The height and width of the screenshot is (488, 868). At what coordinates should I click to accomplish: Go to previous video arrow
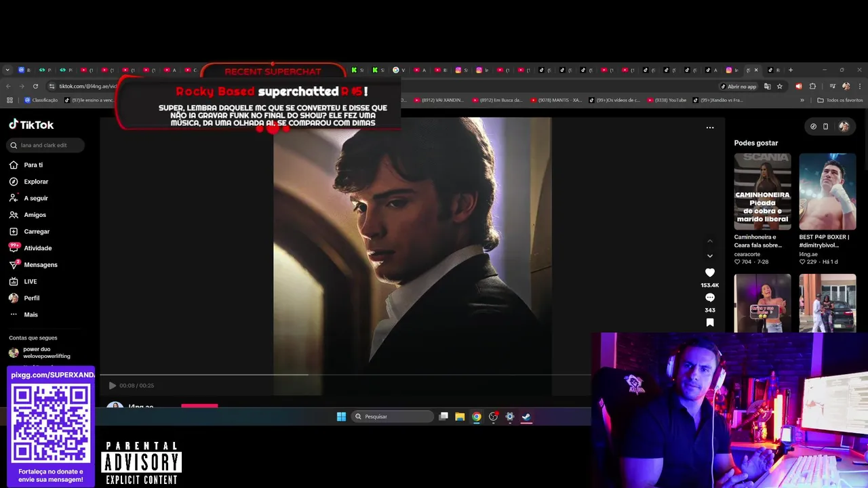click(x=710, y=241)
